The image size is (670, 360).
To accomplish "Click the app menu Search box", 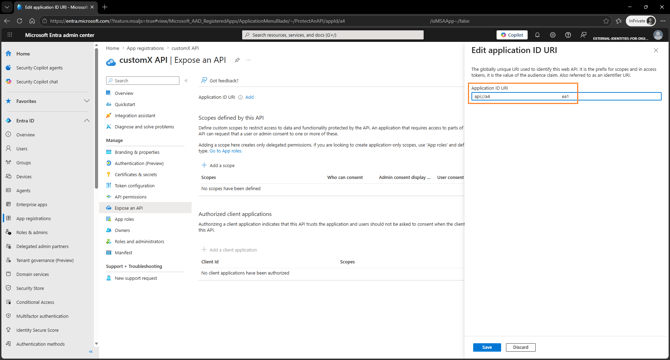I will pos(143,81).
